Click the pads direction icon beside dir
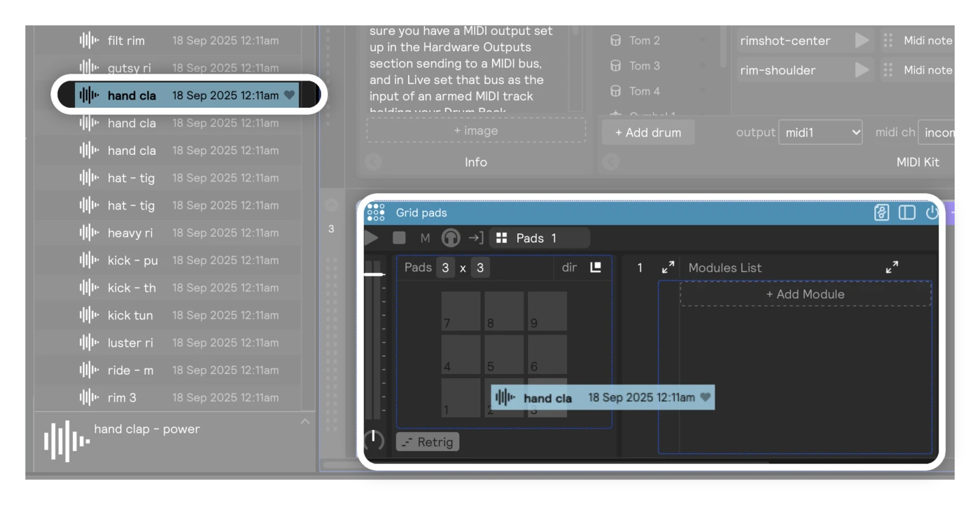Image resolution: width=980 pixels, height=505 pixels. 596,268
